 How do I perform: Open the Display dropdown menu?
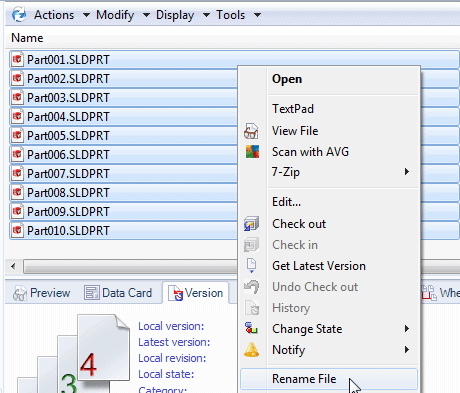pos(183,15)
